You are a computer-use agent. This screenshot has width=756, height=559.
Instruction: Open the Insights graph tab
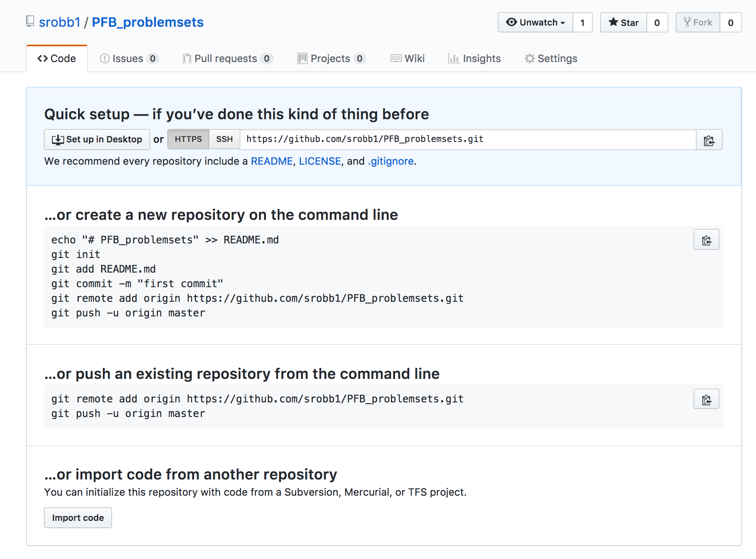coord(474,59)
